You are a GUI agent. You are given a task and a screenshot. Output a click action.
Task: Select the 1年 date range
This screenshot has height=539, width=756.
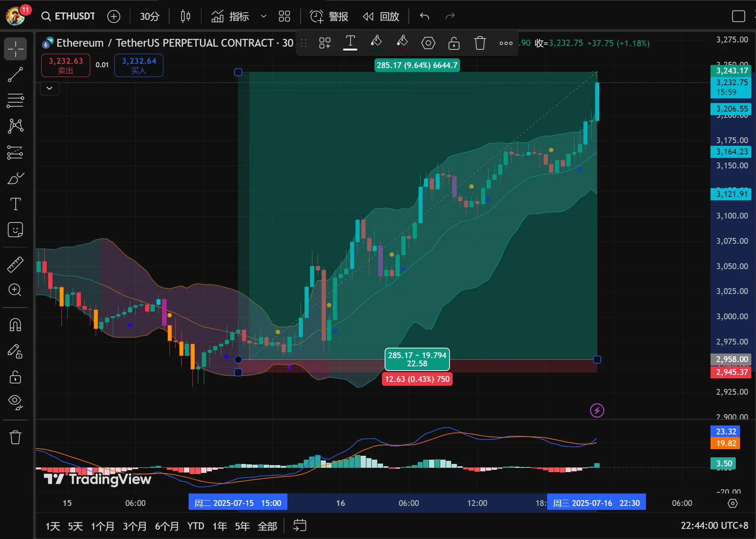[220, 526]
